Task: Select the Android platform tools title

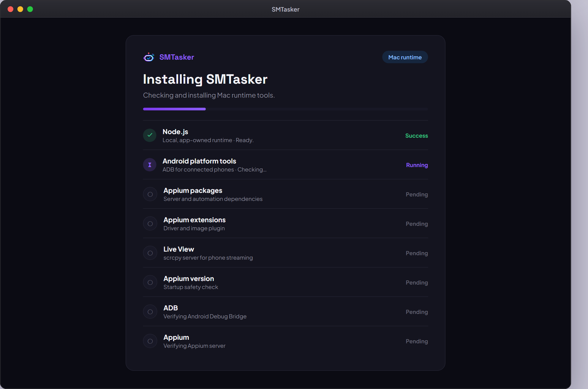Action: pos(199,161)
